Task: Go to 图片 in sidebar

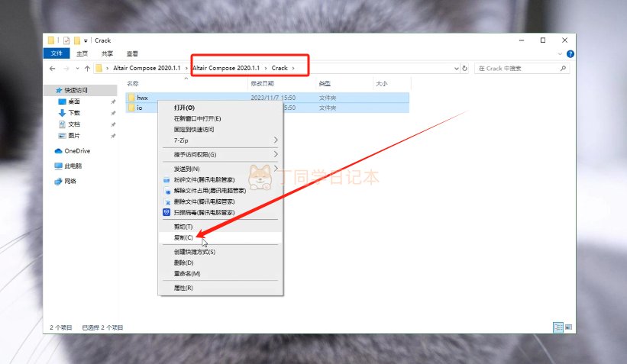Action: coord(74,136)
